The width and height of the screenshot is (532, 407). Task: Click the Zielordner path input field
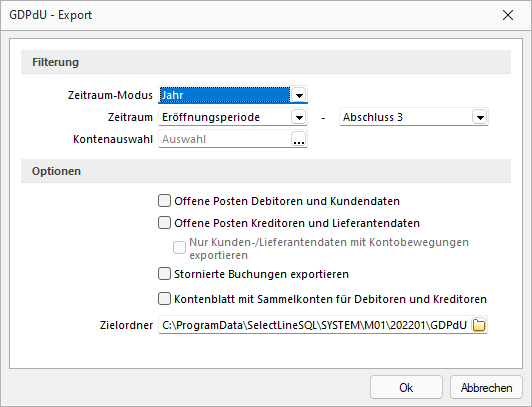(315, 325)
